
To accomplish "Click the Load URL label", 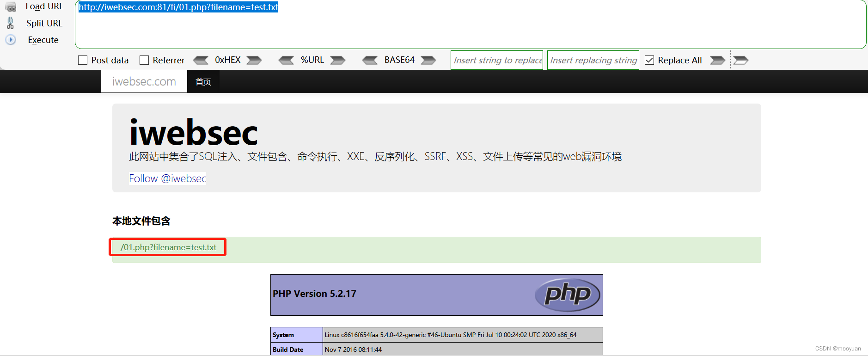I will [44, 6].
